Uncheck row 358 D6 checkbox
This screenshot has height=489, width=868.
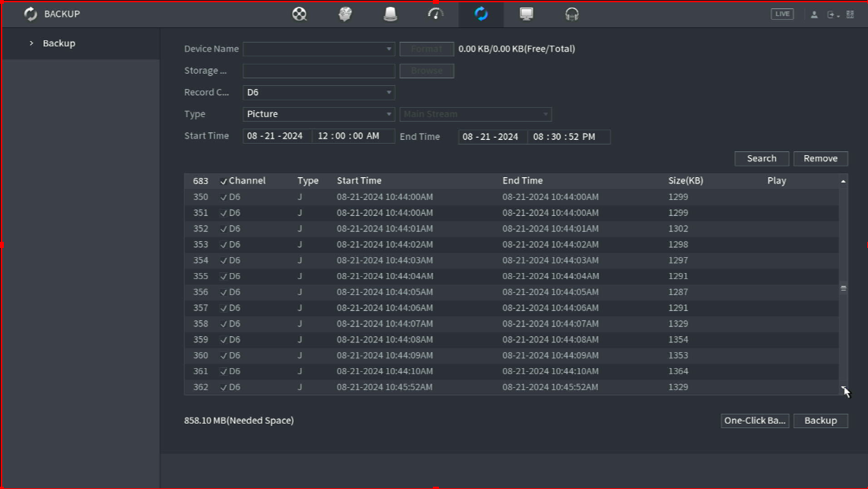click(224, 324)
